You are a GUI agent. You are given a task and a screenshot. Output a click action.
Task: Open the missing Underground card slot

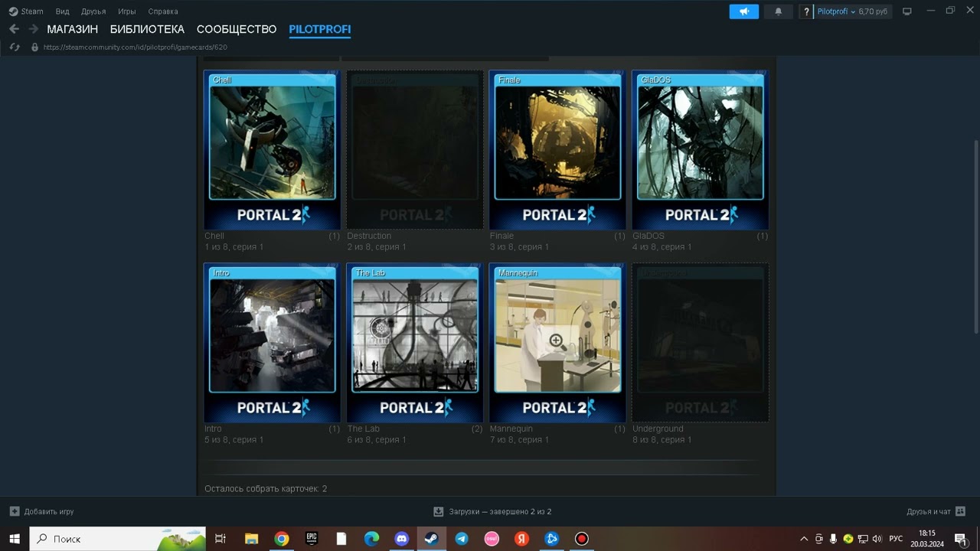[700, 343]
